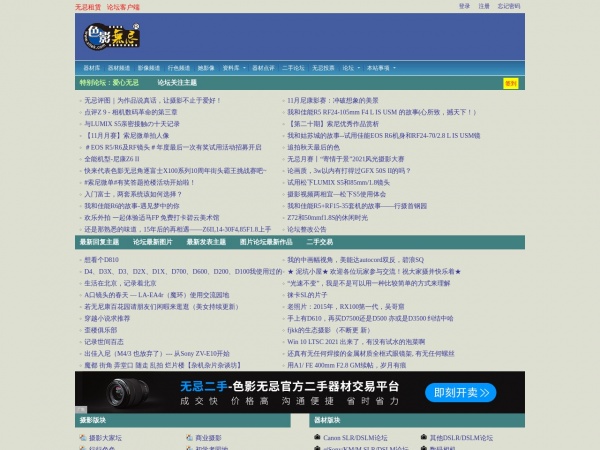Open the 本站事项 dropdown menu
Screen dimensions: 600x450
(x=381, y=68)
